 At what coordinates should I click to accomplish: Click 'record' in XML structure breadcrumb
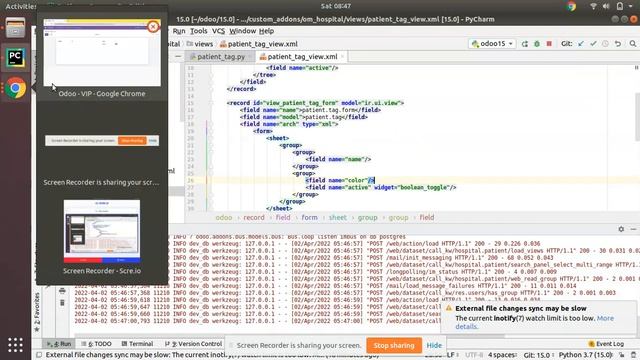pyautogui.click(x=254, y=218)
